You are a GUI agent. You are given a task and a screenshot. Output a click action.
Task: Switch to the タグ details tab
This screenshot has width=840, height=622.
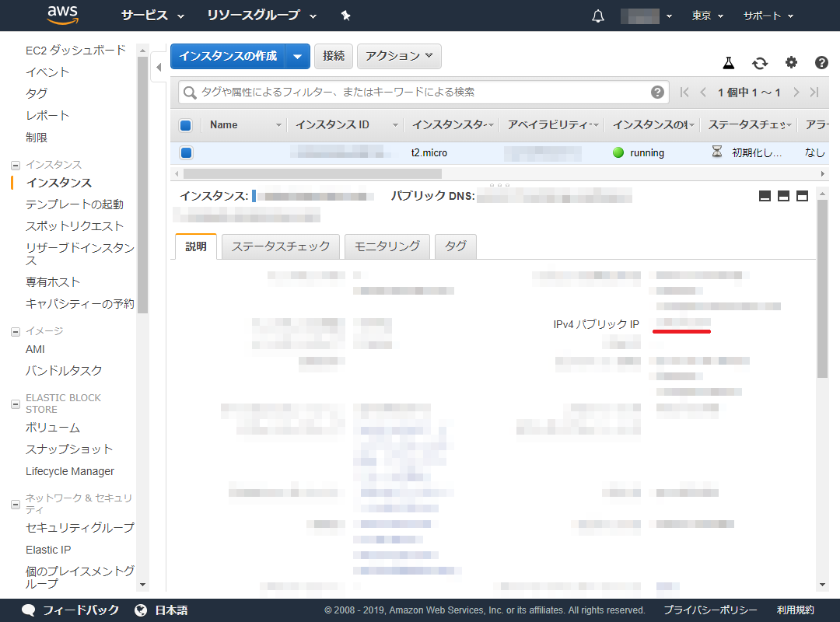pyautogui.click(x=455, y=246)
